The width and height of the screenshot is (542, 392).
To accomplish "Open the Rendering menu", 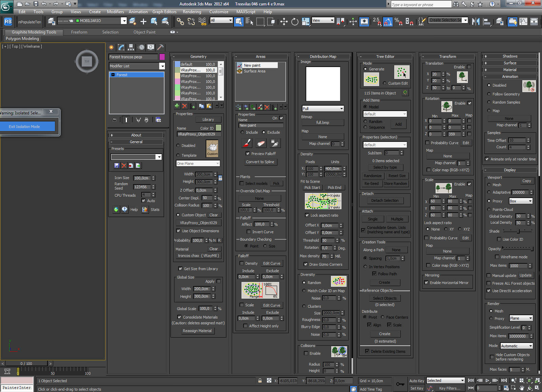I will (x=192, y=12).
